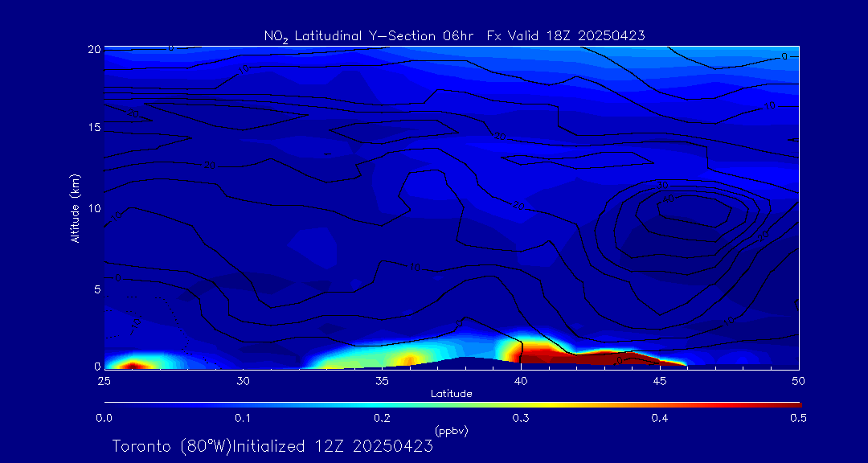Click the 'Altitude (km)' axis label
This screenshot has height=463, width=868.
(75, 208)
